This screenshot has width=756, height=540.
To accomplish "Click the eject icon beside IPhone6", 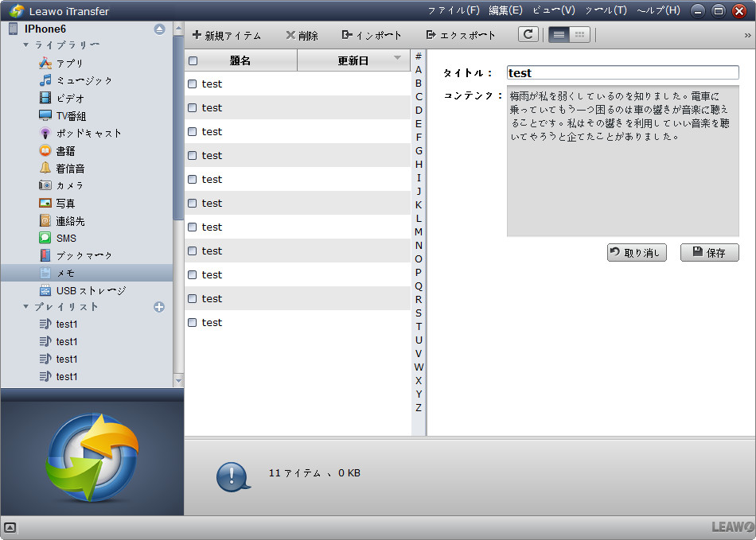I will 159,29.
